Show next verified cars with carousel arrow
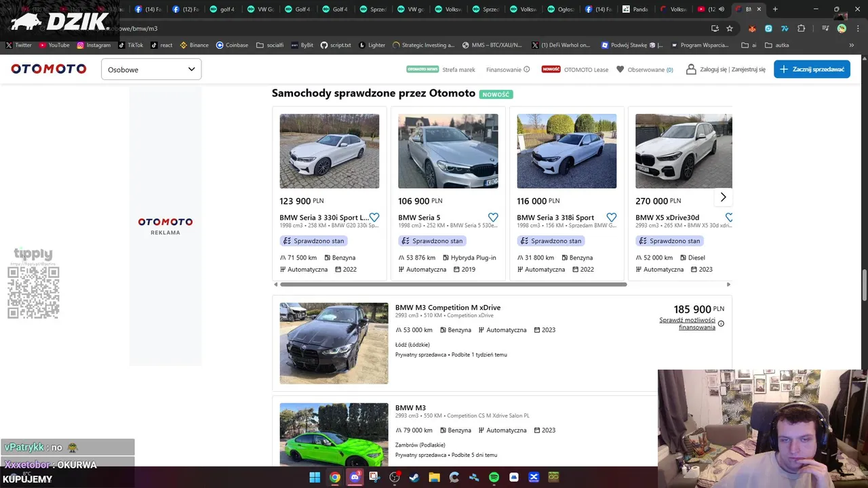 723,197
